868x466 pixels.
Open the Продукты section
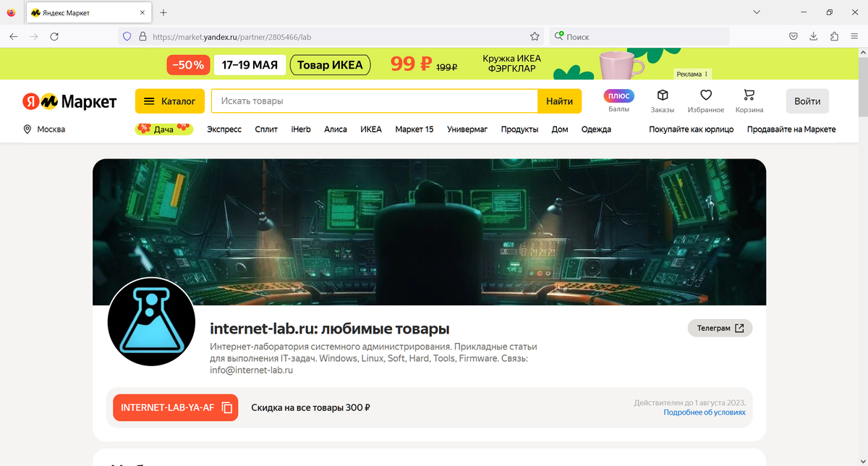[x=519, y=130]
